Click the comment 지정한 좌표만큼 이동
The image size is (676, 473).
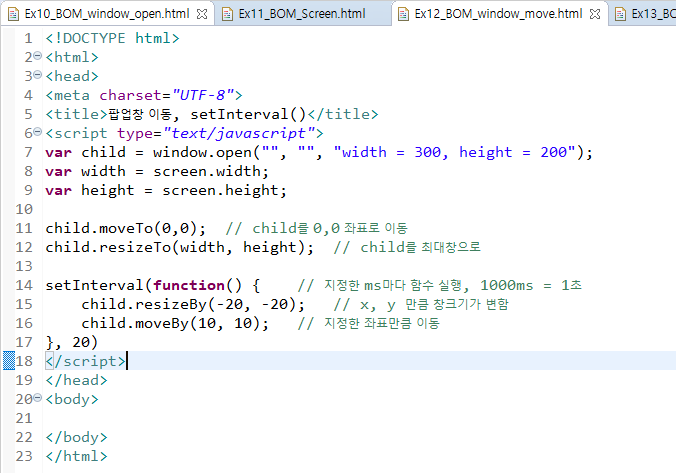(x=368, y=323)
